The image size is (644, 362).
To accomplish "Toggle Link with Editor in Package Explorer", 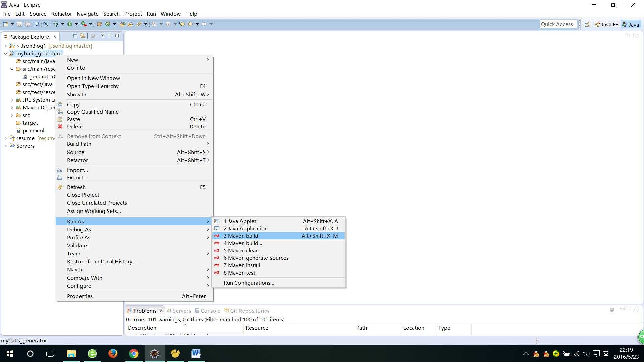I will 83,36.
